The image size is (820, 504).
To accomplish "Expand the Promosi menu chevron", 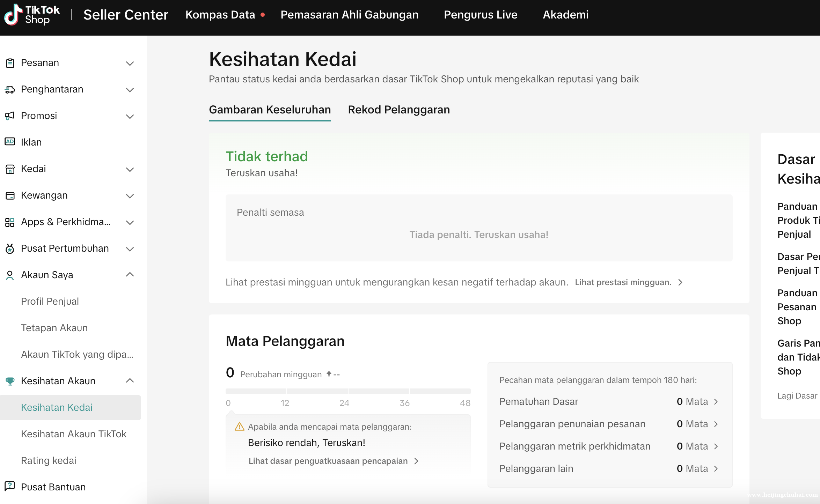I will tap(130, 116).
